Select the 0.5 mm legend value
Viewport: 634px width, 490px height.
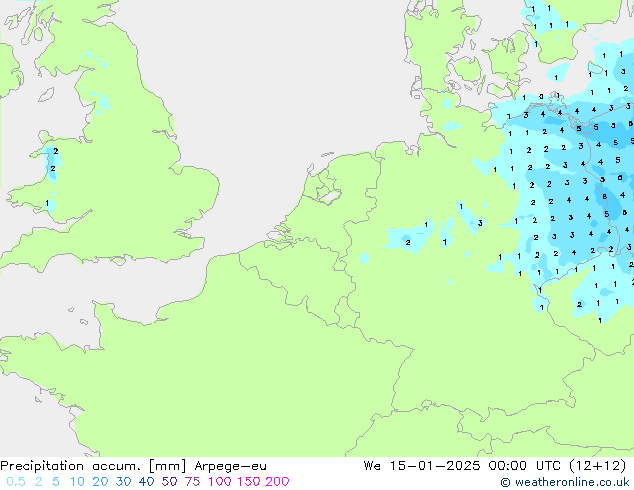pyautogui.click(x=16, y=482)
